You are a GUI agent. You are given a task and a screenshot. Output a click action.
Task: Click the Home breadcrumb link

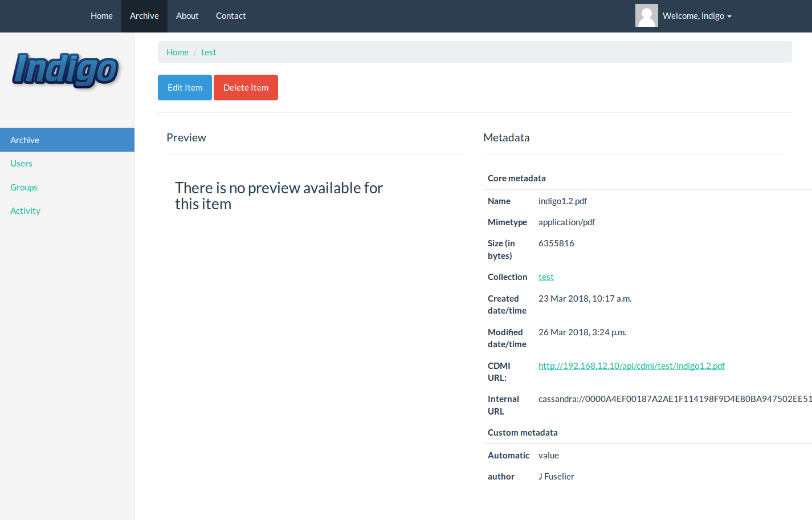(x=177, y=52)
